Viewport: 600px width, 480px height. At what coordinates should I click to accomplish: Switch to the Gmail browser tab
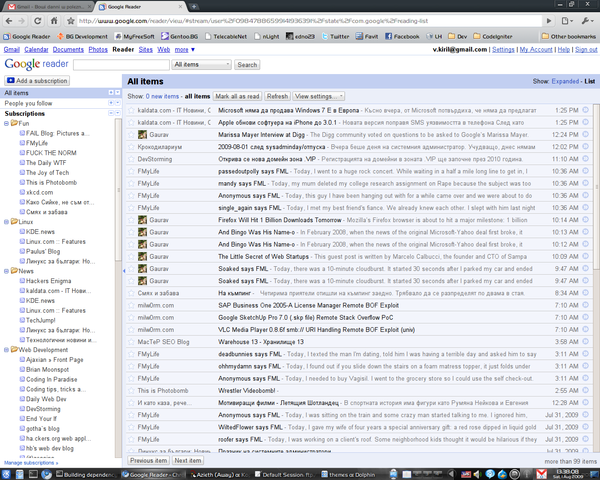(48, 7)
